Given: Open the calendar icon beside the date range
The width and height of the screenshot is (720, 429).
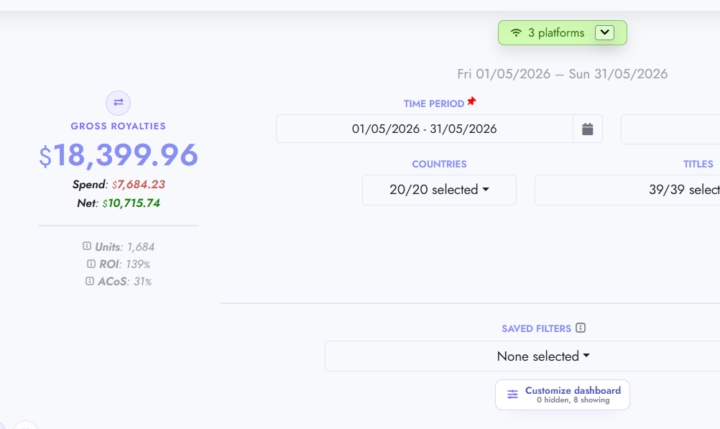Looking at the screenshot, I should point(587,129).
